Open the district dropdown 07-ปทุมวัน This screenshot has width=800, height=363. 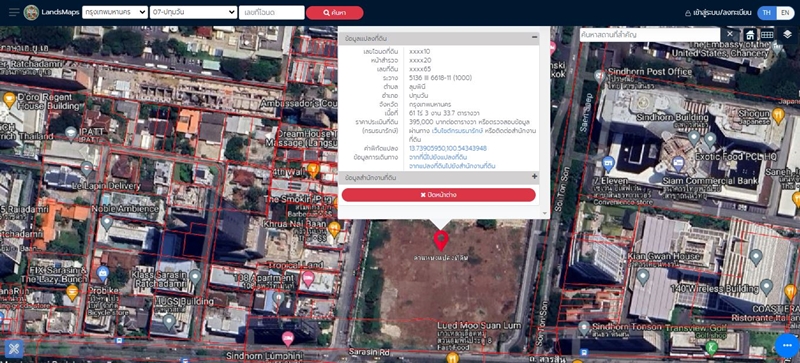tap(193, 13)
